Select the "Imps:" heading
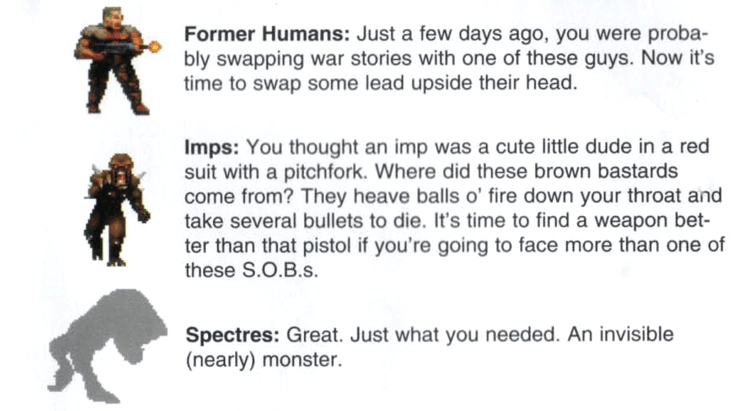The image size is (750, 411). pos(209,144)
